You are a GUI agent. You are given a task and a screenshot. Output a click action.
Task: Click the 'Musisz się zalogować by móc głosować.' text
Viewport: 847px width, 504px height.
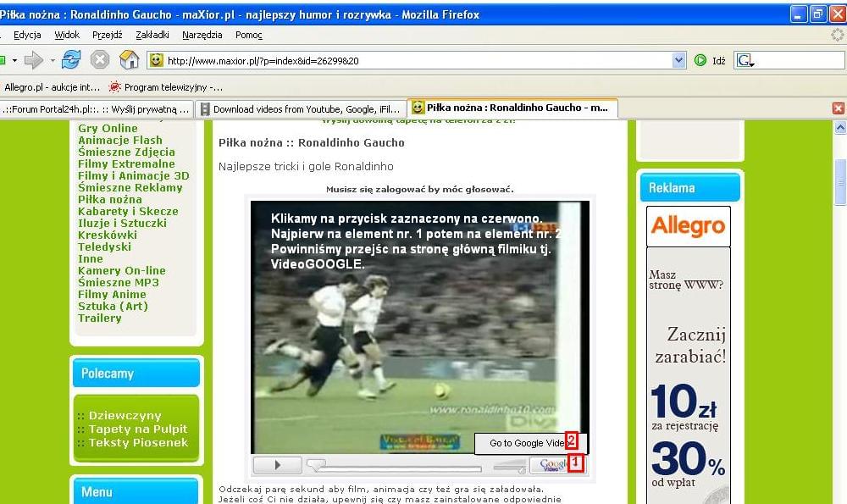(420, 190)
